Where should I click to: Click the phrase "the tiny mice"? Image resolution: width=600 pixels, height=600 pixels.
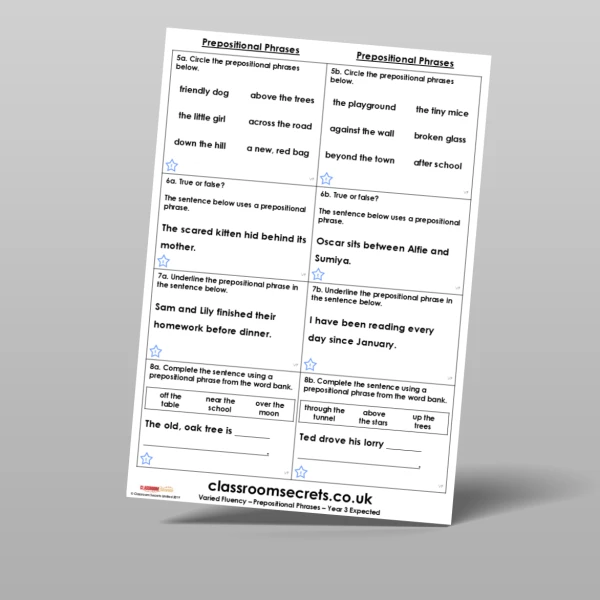pyautogui.click(x=442, y=111)
